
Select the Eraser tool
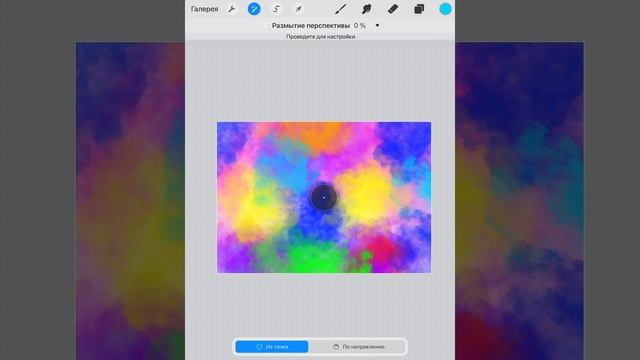393,9
